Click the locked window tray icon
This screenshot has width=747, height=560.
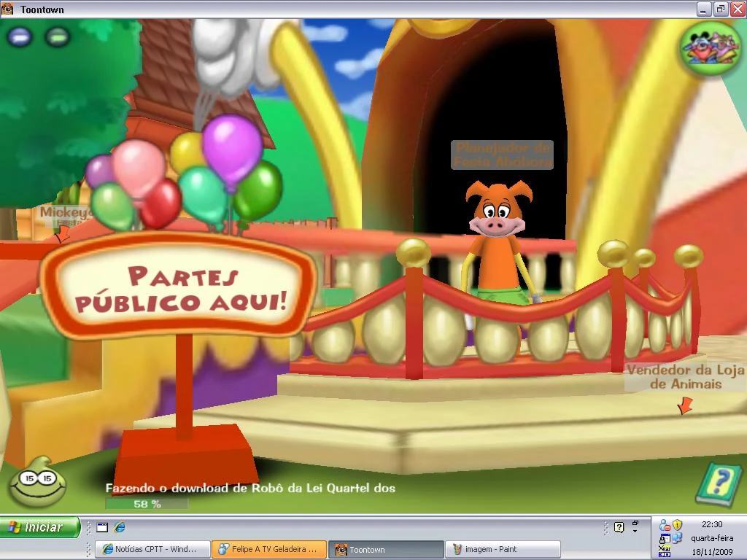pyautogui.click(x=665, y=539)
